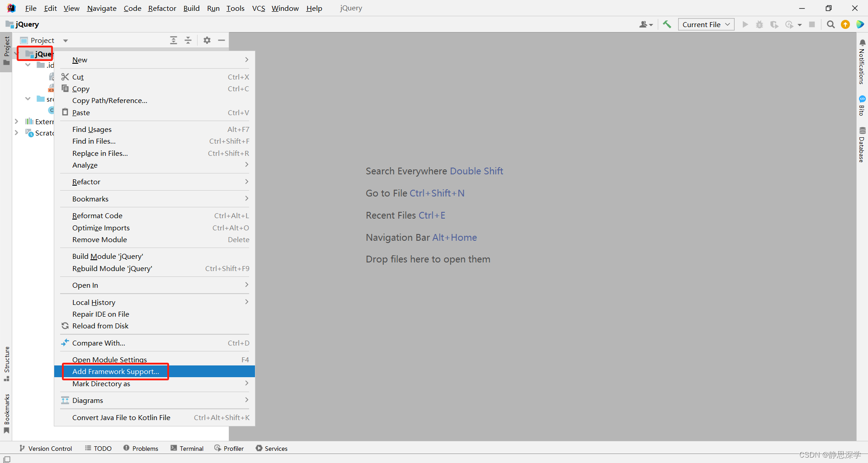
Task: Click the Profiler run icon in toolbar
Action: tap(789, 24)
